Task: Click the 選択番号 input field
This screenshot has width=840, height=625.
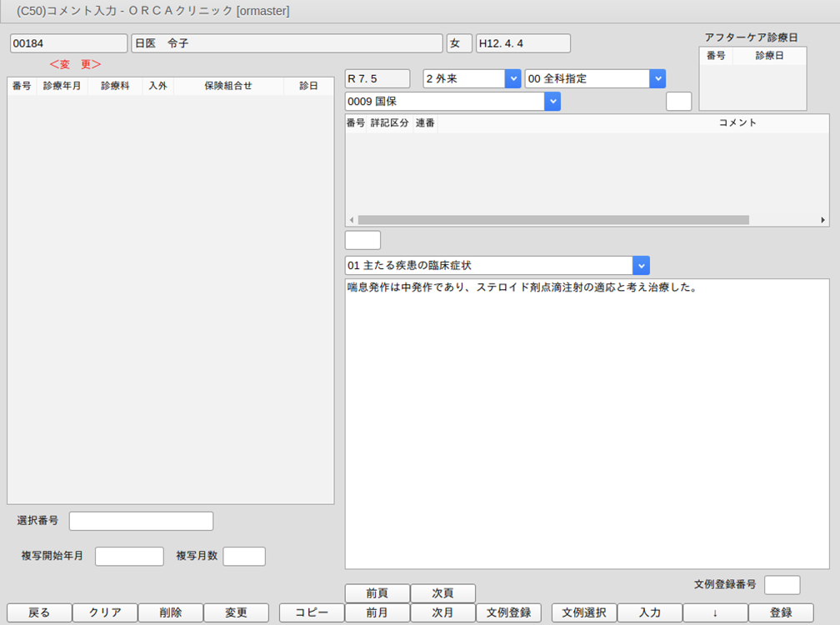Action: (141, 521)
